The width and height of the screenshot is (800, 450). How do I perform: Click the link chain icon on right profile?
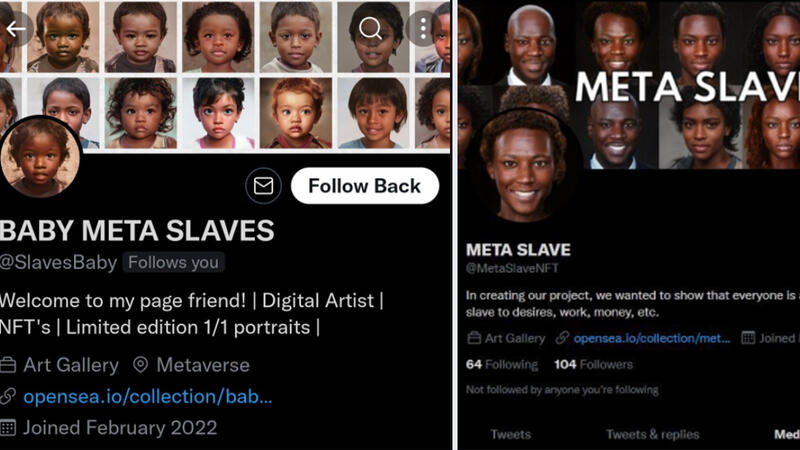tap(562, 338)
